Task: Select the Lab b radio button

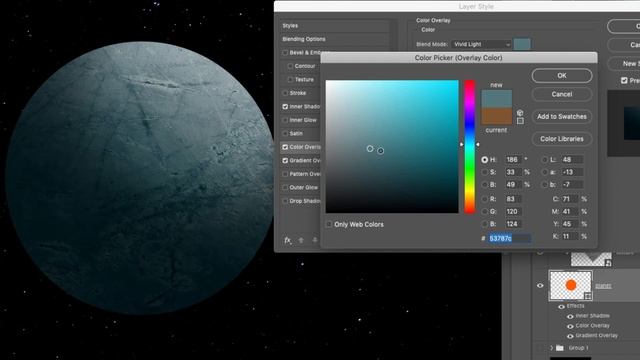Action: 544,185
